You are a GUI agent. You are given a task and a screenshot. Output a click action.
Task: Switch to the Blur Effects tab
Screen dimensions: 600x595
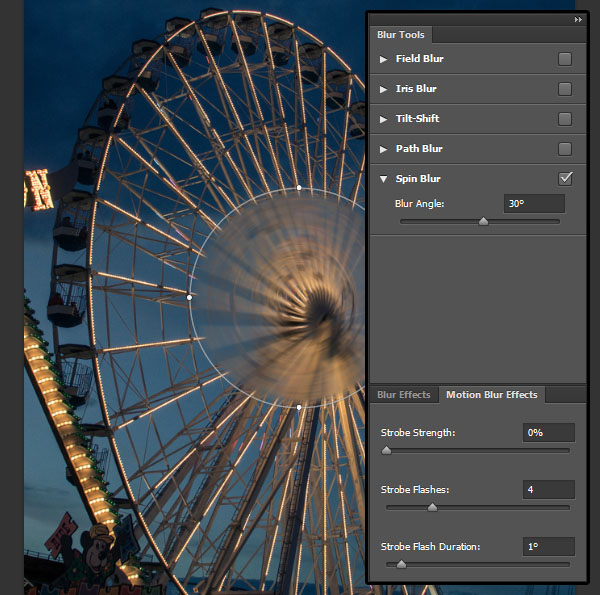click(x=403, y=395)
